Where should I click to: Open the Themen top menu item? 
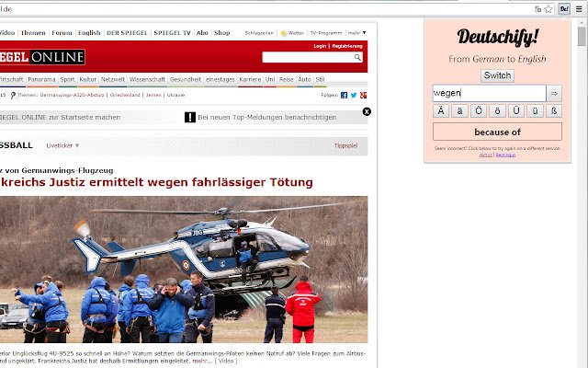(33, 33)
